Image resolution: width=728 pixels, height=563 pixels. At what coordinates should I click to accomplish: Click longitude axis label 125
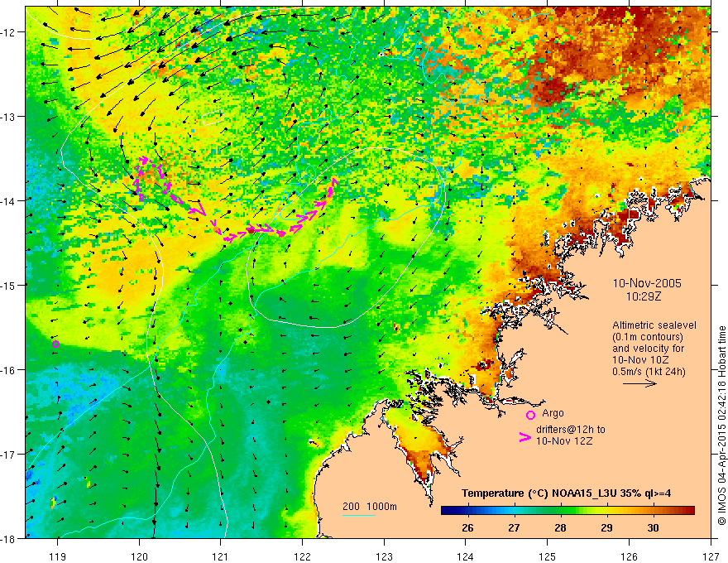pos(548,556)
